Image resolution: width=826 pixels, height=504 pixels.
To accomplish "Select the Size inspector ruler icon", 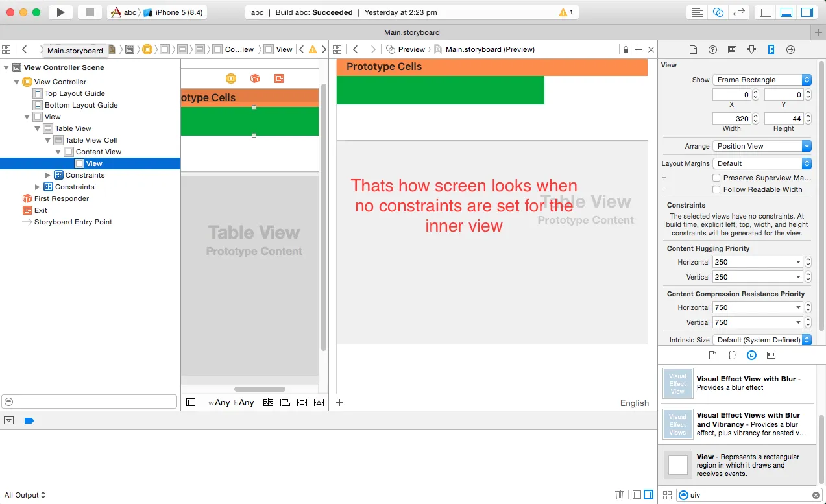I will tap(771, 50).
